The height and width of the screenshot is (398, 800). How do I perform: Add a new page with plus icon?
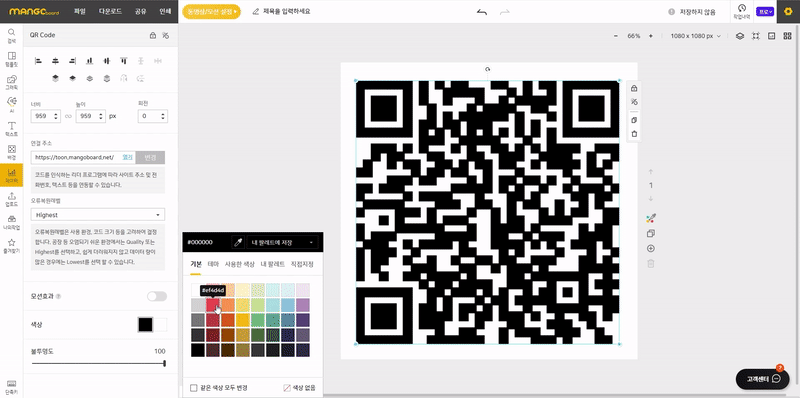point(651,248)
